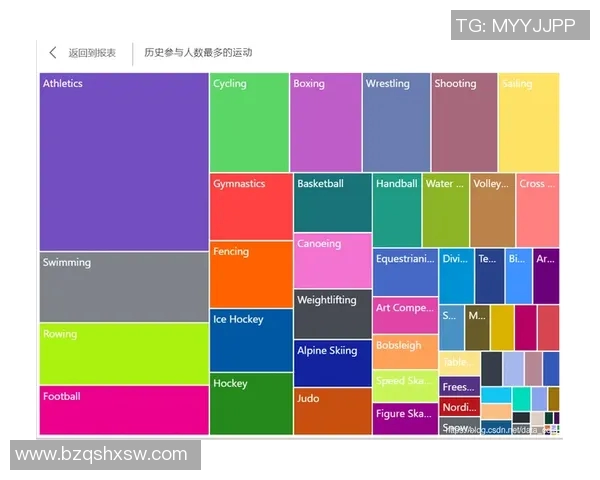Click the 返回到报表 link
Image resolution: width=600 pixels, height=480 pixels.
91,53
